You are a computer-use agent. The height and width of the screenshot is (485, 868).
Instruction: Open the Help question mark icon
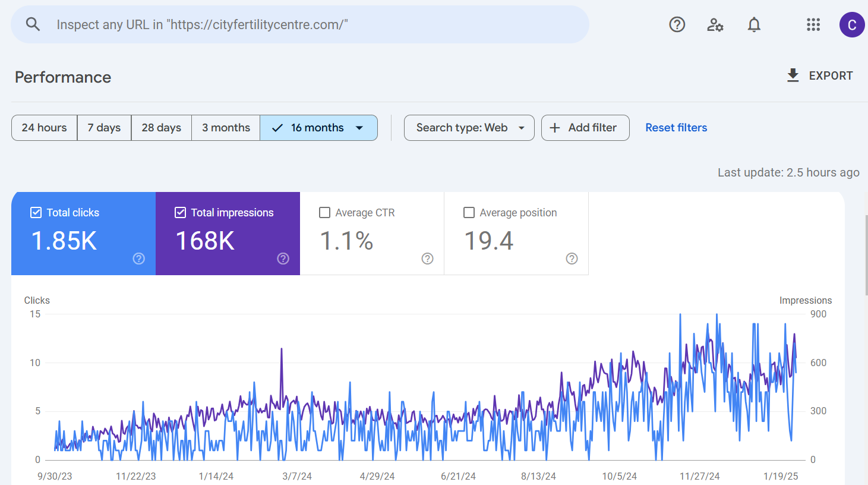(677, 24)
